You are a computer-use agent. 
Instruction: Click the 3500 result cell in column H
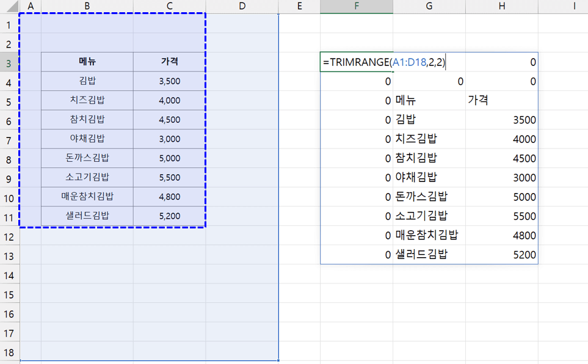pyautogui.click(x=502, y=119)
